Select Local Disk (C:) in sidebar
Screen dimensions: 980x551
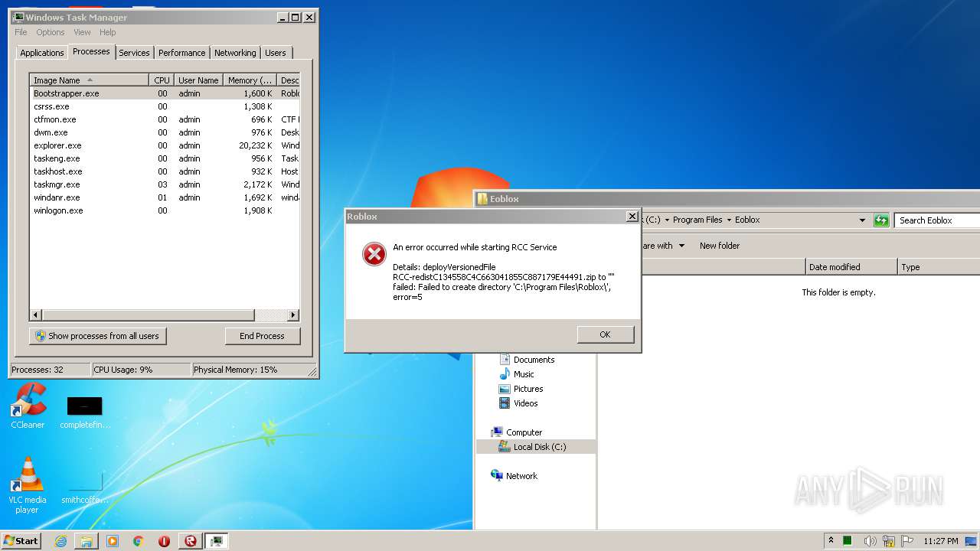[536, 447]
